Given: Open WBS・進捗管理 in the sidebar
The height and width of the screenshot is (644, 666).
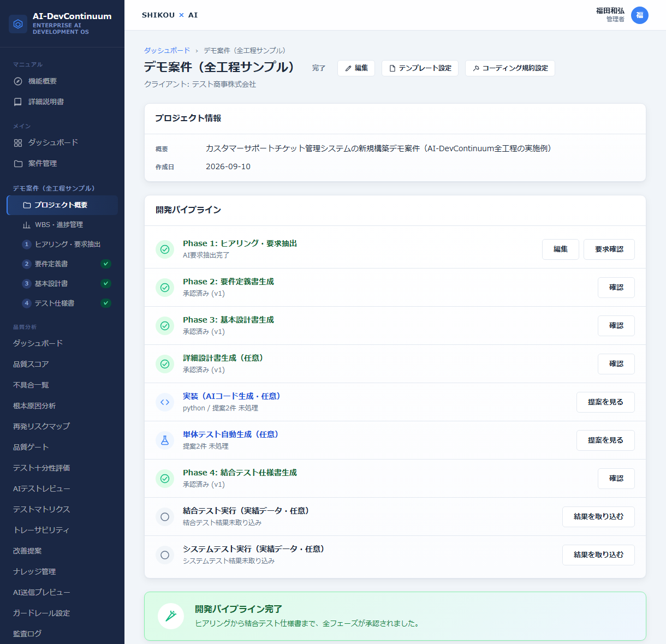Looking at the screenshot, I should [x=62, y=225].
